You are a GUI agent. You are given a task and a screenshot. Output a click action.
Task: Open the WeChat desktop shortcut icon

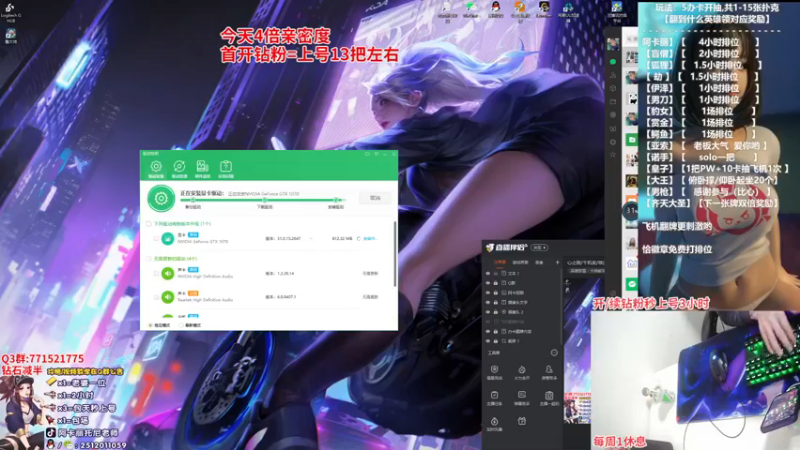470,7
